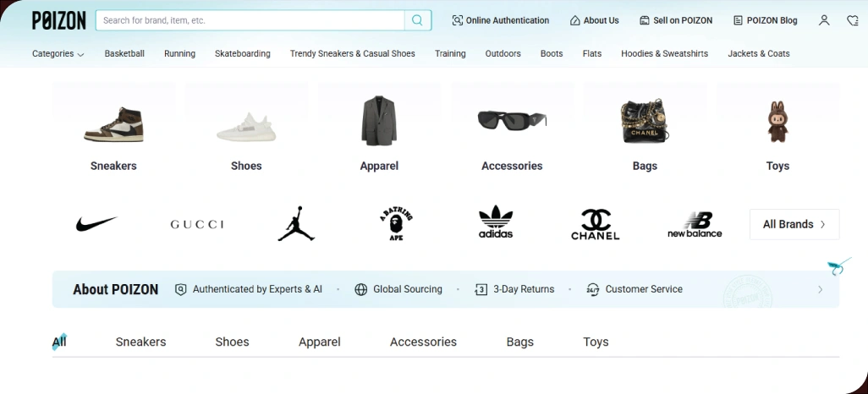Viewport: 868px width, 394px height.
Task: Open POIZON Blog link
Action: (x=765, y=20)
